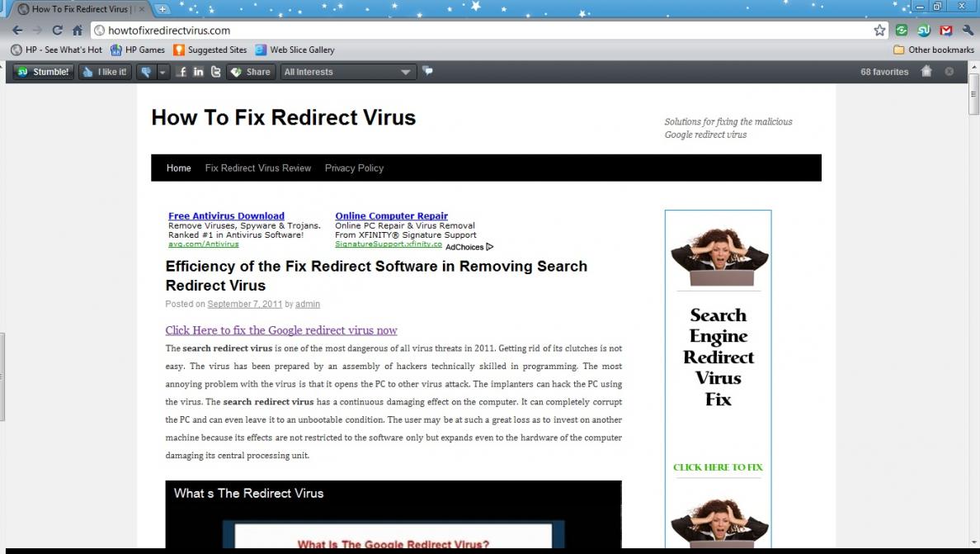The height and width of the screenshot is (554, 980).
Task: Click the 68 favorites label
Action: [884, 72]
